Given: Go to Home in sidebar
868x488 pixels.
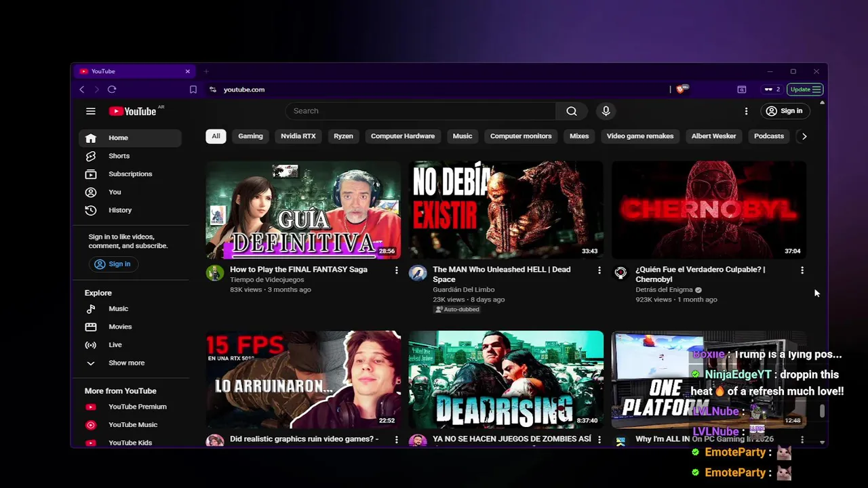Looking at the screenshot, I should click(130, 138).
